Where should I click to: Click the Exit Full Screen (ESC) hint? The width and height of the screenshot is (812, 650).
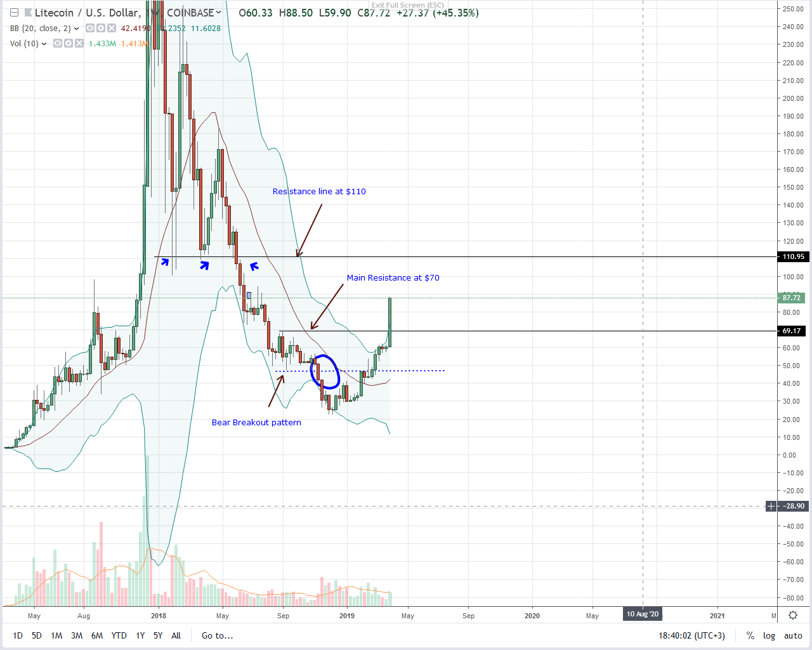tap(408, 5)
